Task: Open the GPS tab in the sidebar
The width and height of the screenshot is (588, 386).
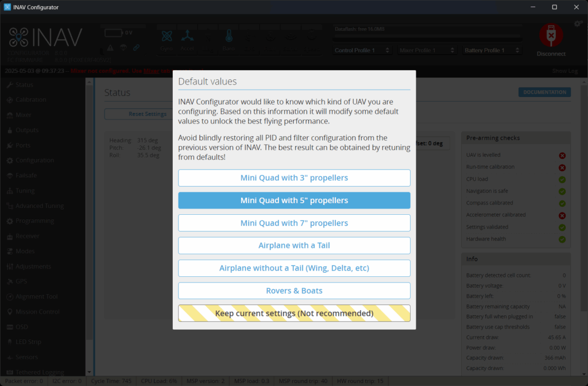Action: pyautogui.click(x=42, y=281)
